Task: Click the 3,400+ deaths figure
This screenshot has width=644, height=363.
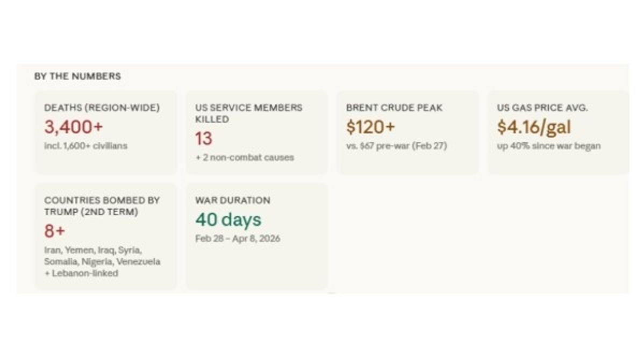Action: (x=74, y=127)
